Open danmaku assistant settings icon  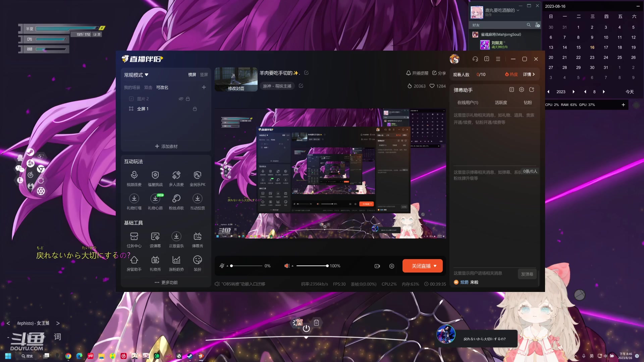[x=522, y=89]
